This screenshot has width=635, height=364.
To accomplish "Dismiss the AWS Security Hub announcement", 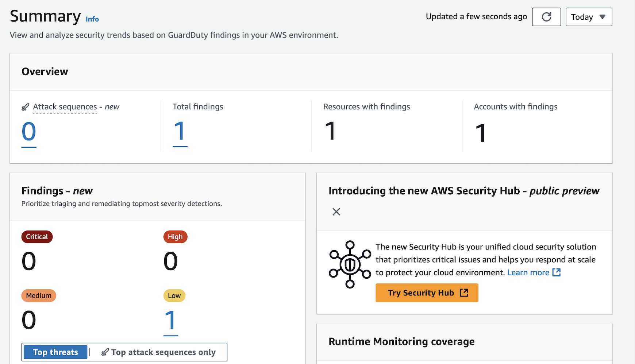I will [x=336, y=212].
